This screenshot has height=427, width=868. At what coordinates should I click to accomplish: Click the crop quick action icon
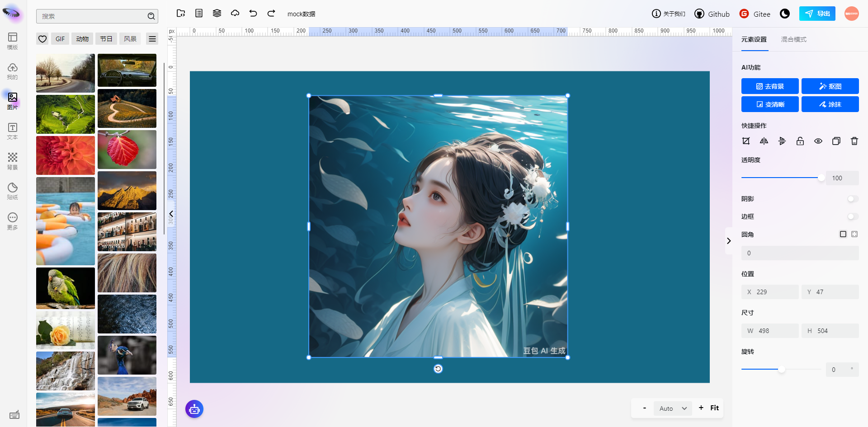pyautogui.click(x=746, y=141)
